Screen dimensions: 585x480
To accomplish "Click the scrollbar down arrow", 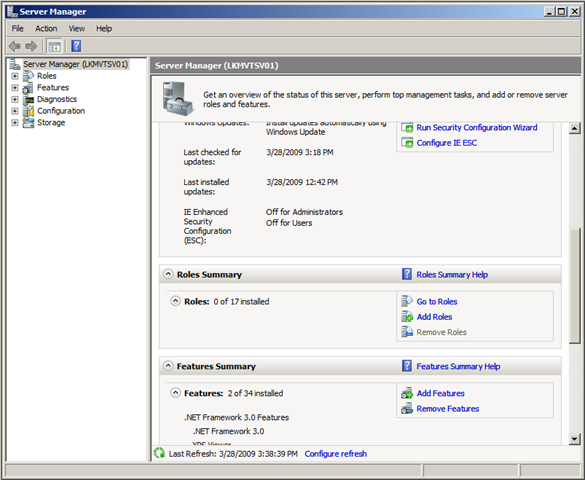I will tap(575, 439).
